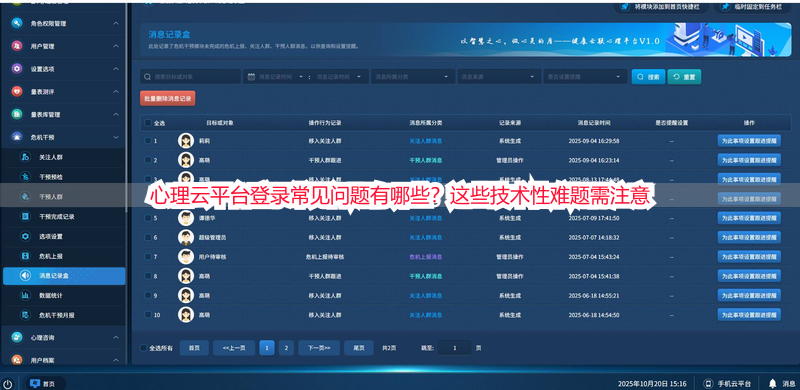This screenshot has height=390, width=800.
Task: Select current pagination page 1
Action: tap(267, 348)
